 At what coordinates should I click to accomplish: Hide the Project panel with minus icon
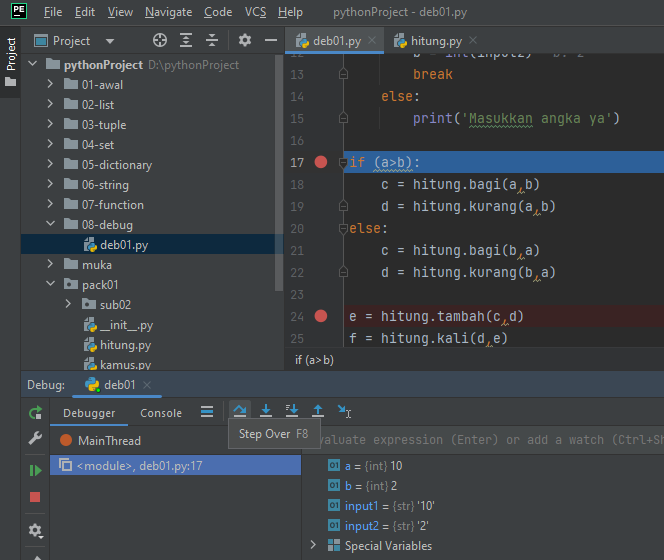[x=271, y=40]
